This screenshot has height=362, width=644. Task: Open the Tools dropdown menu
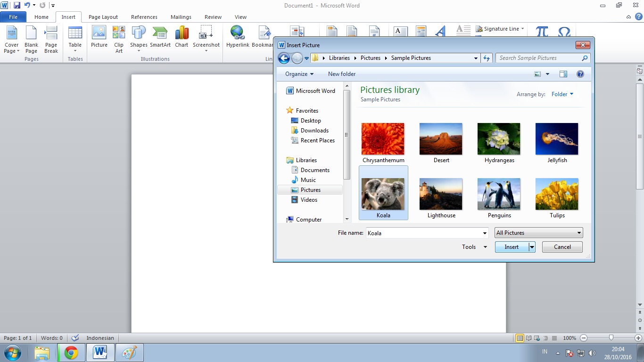pos(475,247)
